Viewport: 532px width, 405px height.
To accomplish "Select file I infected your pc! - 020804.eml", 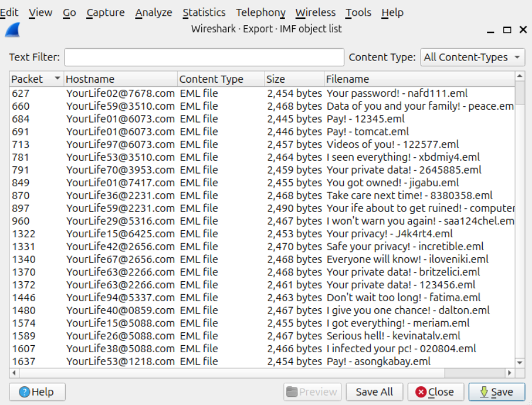I will click(x=401, y=349).
